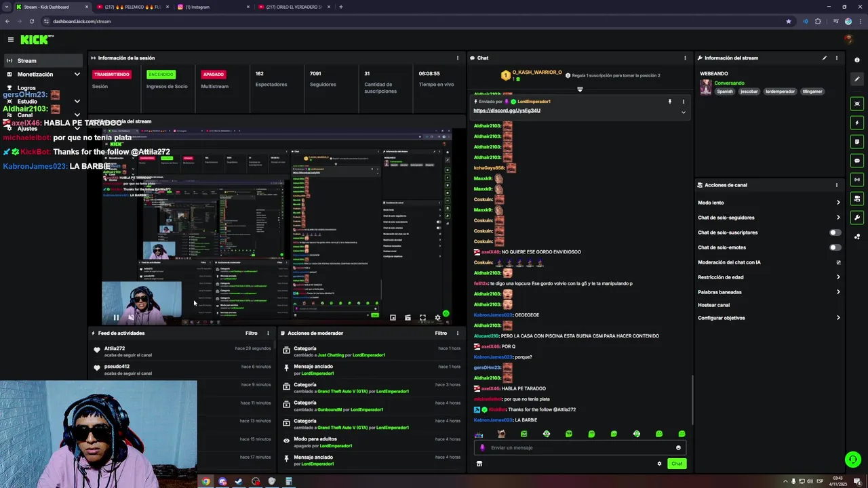This screenshot has width=868, height=488.
Task: Toggle activity feed lightning icon in sidebar
Action: (857, 123)
